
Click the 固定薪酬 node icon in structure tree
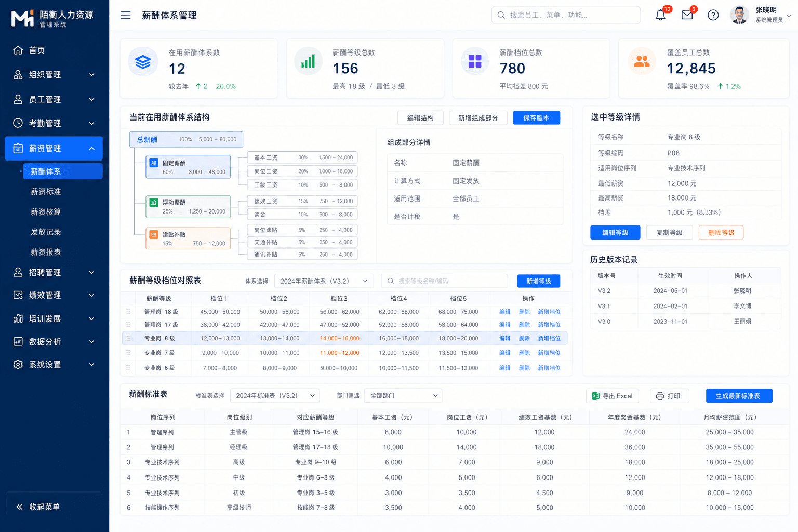pos(154,163)
